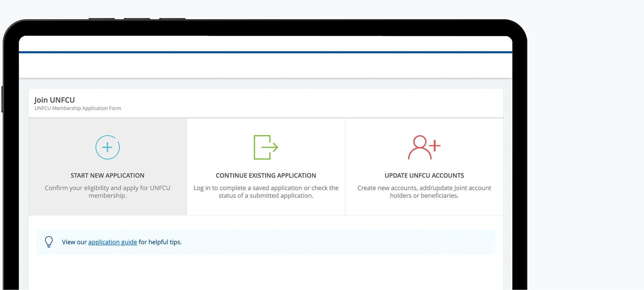
Task: Click the 'Confirm your eligibility' description text
Action: coord(107,192)
